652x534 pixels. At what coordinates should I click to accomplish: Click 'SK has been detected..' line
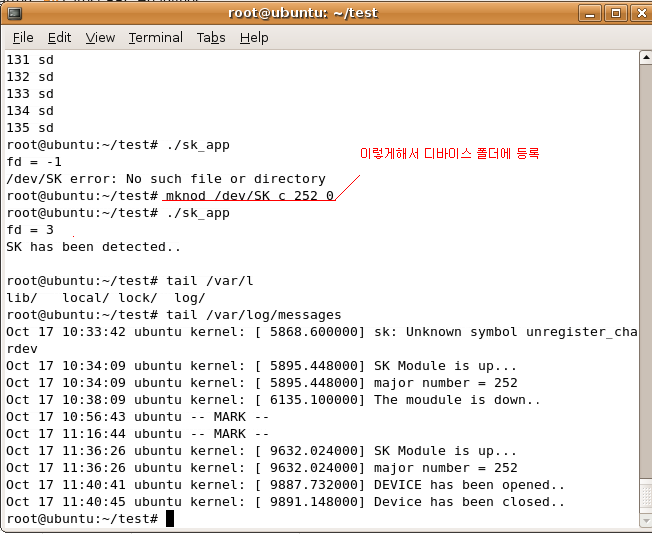(94, 247)
